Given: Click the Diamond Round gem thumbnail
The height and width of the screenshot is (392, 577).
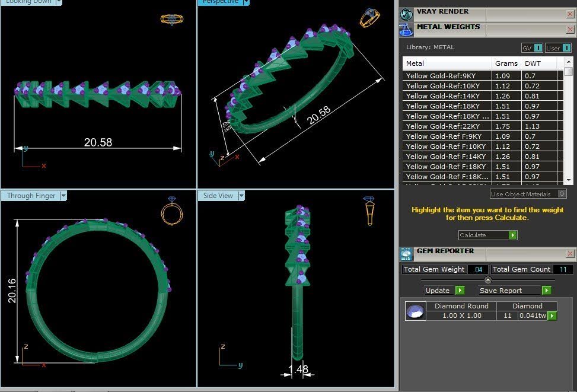Looking at the screenshot, I should click(x=416, y=311).
